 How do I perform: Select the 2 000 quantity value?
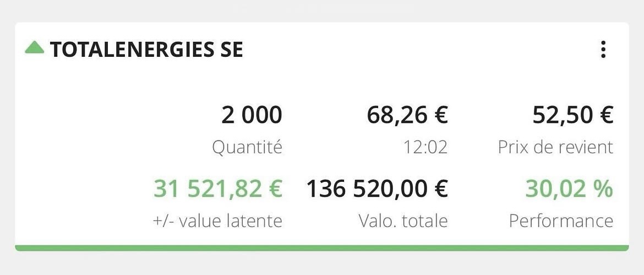[252, 116]
